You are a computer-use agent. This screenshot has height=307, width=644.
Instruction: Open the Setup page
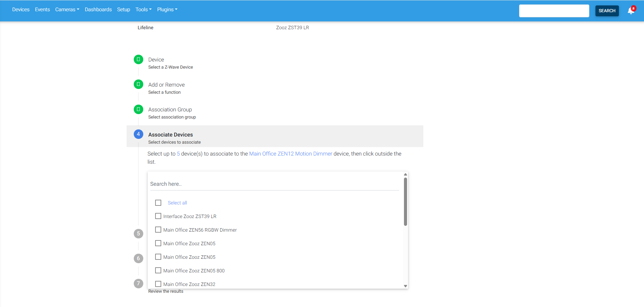click(124, 10)
